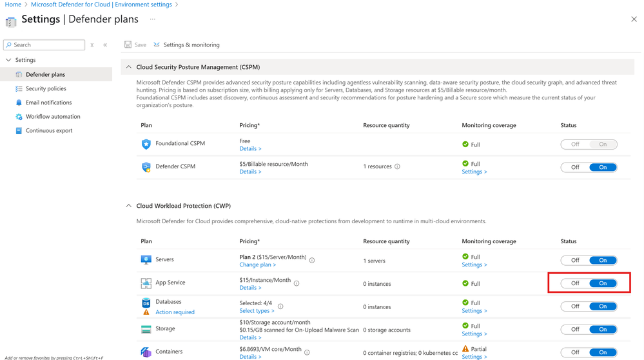Click the Foundational CSPM Off toggle

(575, 145)
